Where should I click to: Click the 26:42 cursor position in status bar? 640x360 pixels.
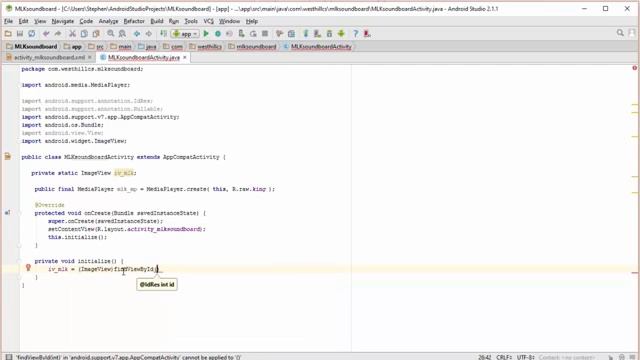click(484, 357)
